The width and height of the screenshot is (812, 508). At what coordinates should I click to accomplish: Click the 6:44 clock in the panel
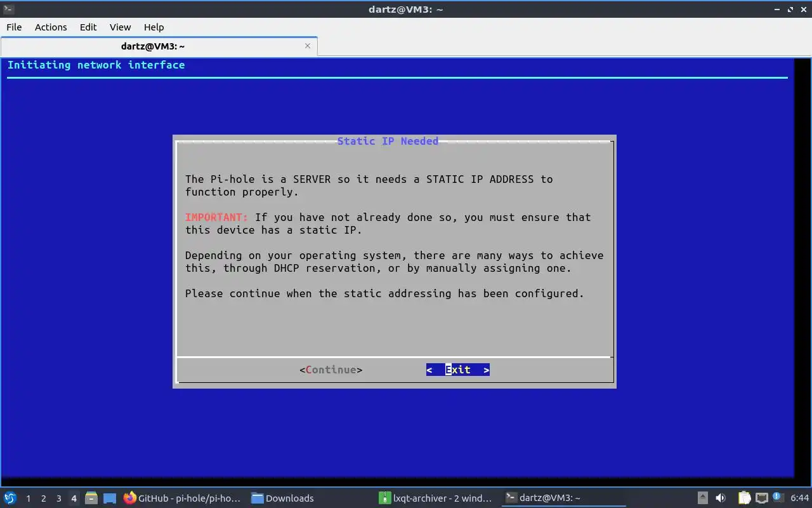(x=800, y=498)
